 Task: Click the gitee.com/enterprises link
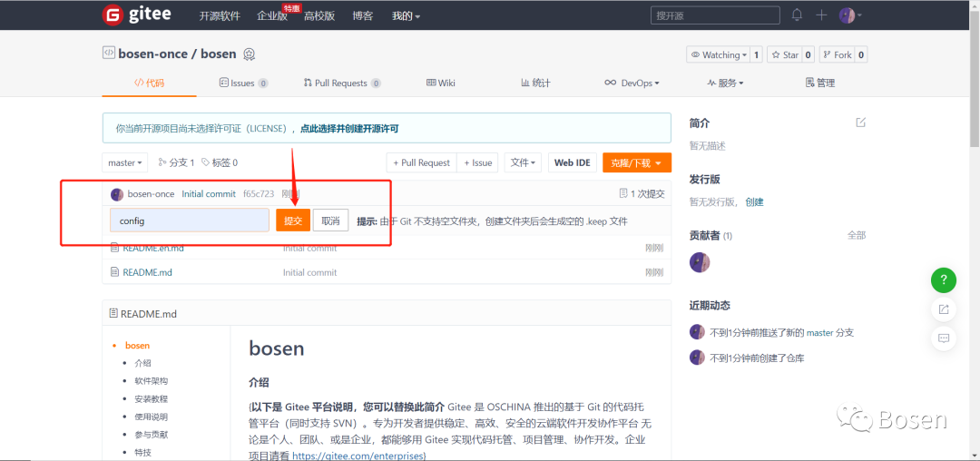coord(357,456)
